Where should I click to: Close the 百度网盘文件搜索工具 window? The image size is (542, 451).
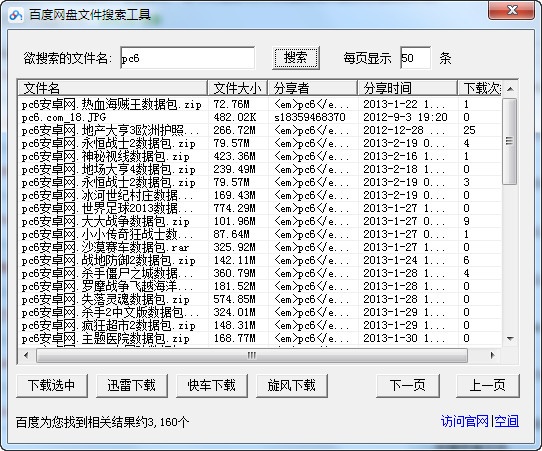coord(512,10)
